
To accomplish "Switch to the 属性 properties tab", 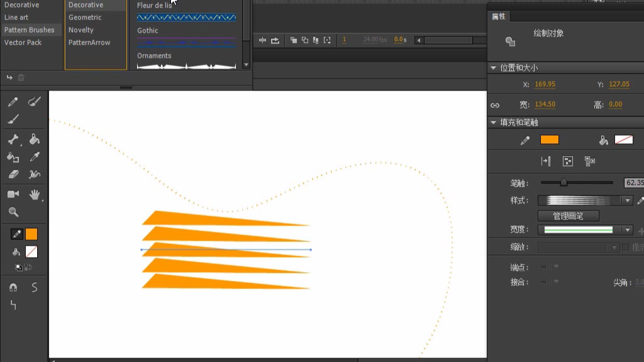I will [499, 16].
